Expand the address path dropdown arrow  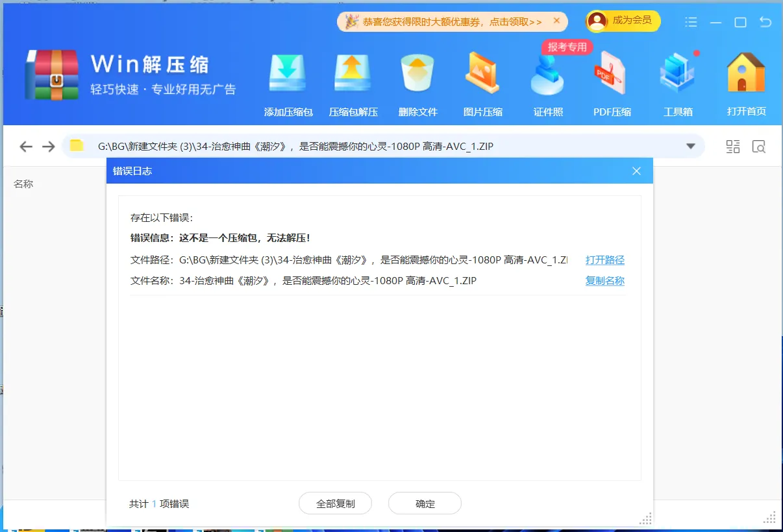[691, 146]
